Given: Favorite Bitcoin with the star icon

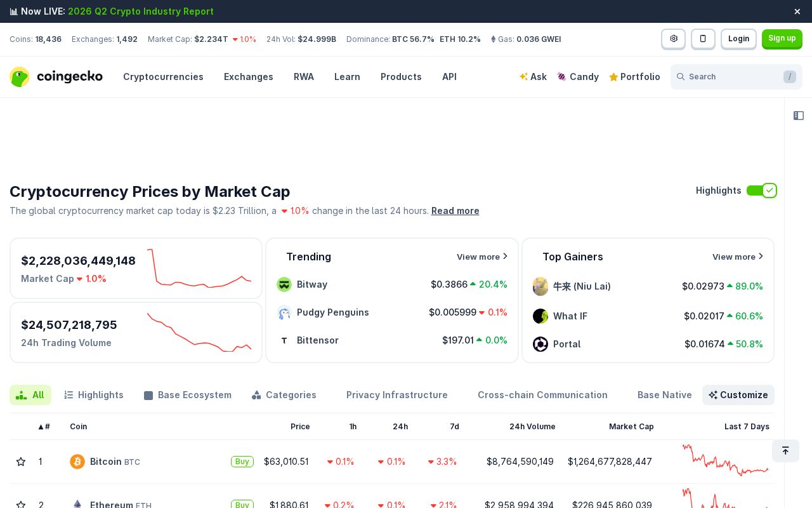Looking at the screenshot, I should pos(21,462).
